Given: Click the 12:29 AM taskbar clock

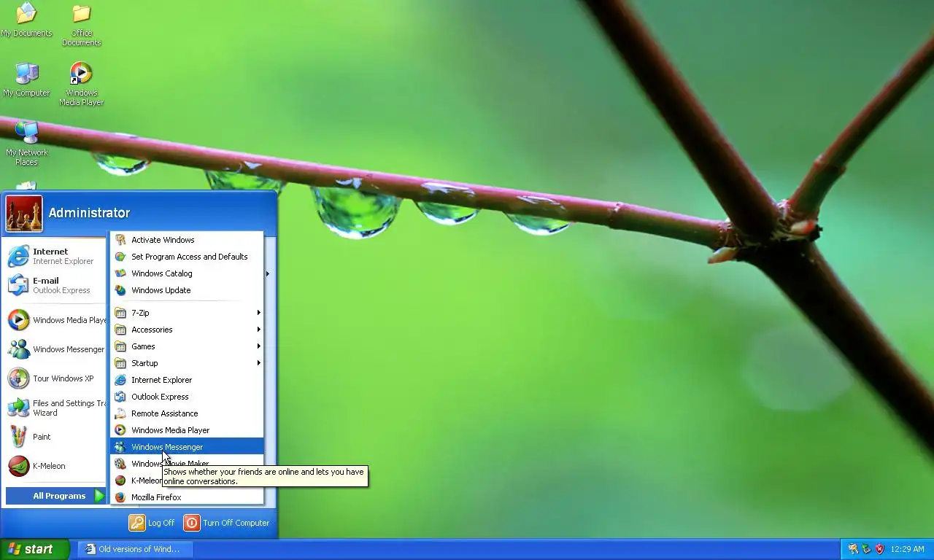Looking at the screenshot, I should (907, 549).
